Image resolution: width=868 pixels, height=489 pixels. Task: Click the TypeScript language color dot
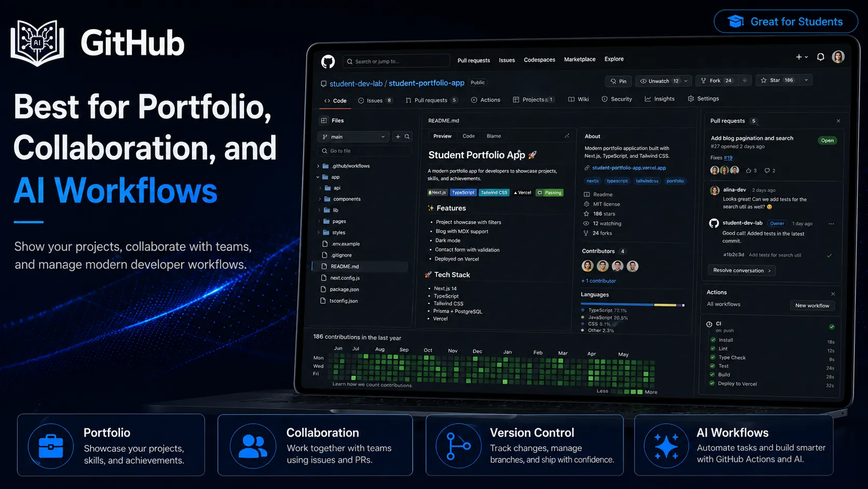coord(583,310)
